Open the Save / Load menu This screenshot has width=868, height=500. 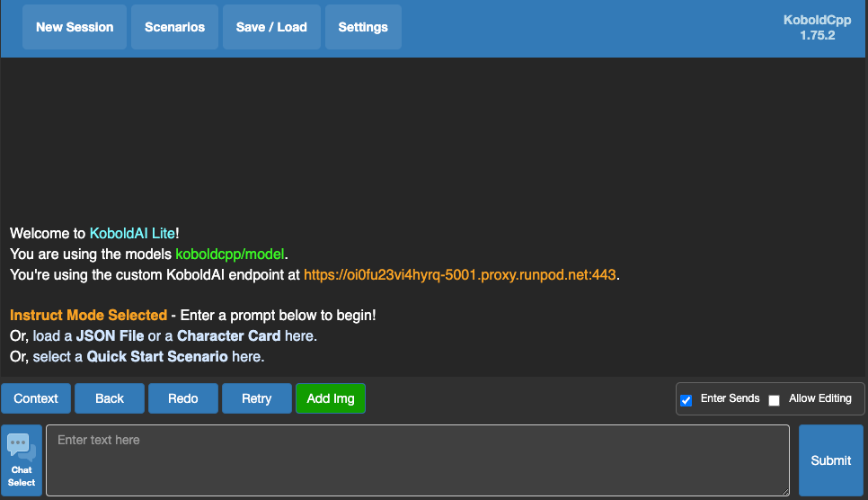coord(271,27)
